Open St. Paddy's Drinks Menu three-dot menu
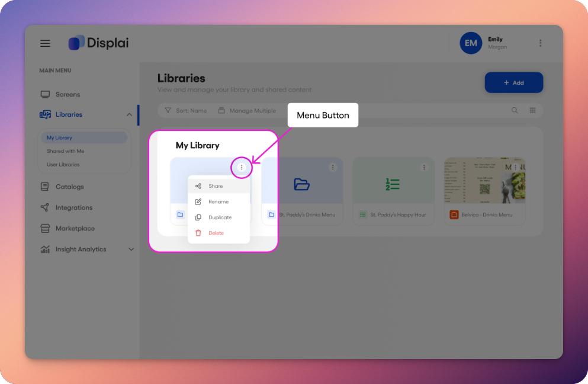Image resolution: width=588 pixels, height=384 pixels. 333,168
